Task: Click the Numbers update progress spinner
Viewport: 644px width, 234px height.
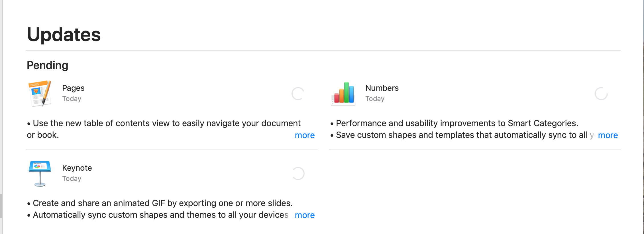Action: click(x=601, y=94)
